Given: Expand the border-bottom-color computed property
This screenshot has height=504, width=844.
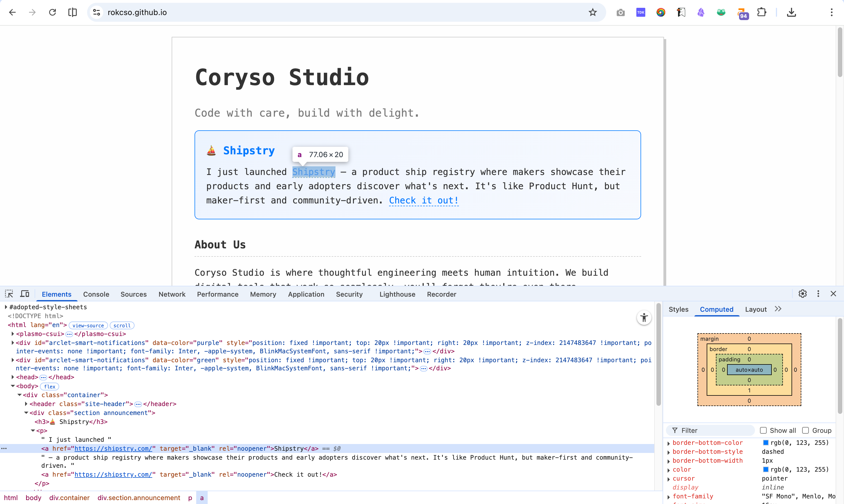Looking at the screenshot, I should coord(669,443).
